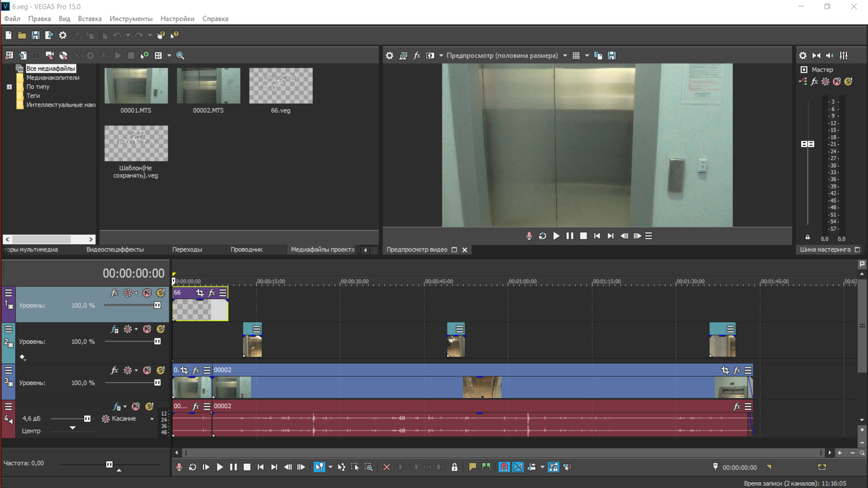Open the Инструменты menu

pyautogui.click(x=131, y=18)
